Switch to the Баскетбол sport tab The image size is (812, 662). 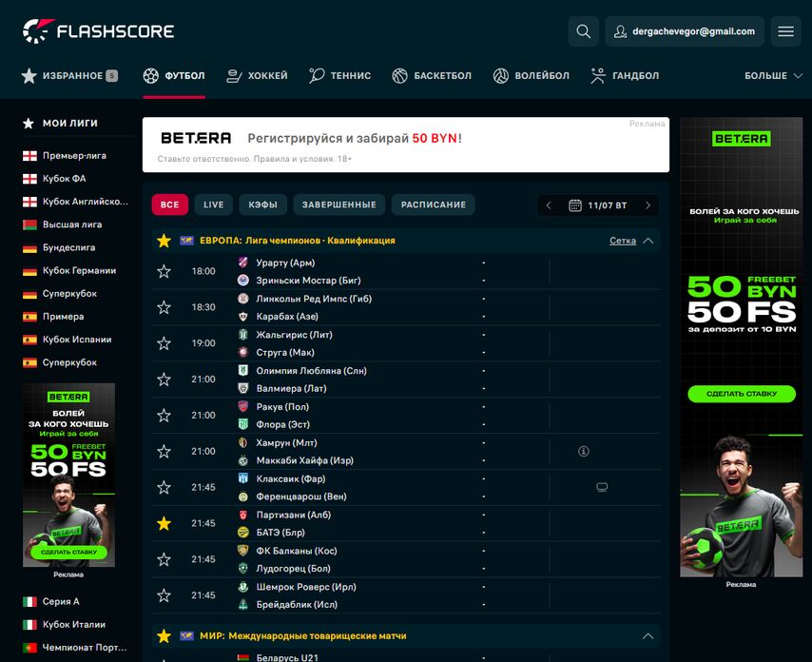[432, 76]
